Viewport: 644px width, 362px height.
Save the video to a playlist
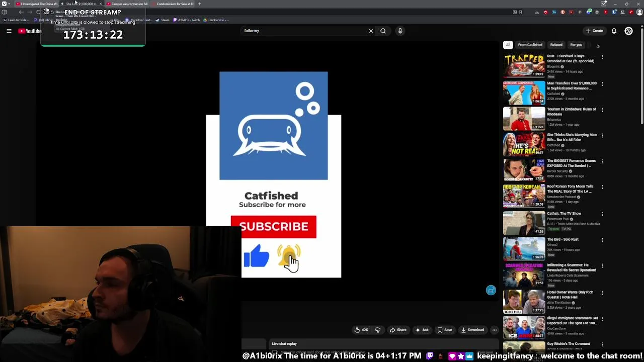coord(444,330)
